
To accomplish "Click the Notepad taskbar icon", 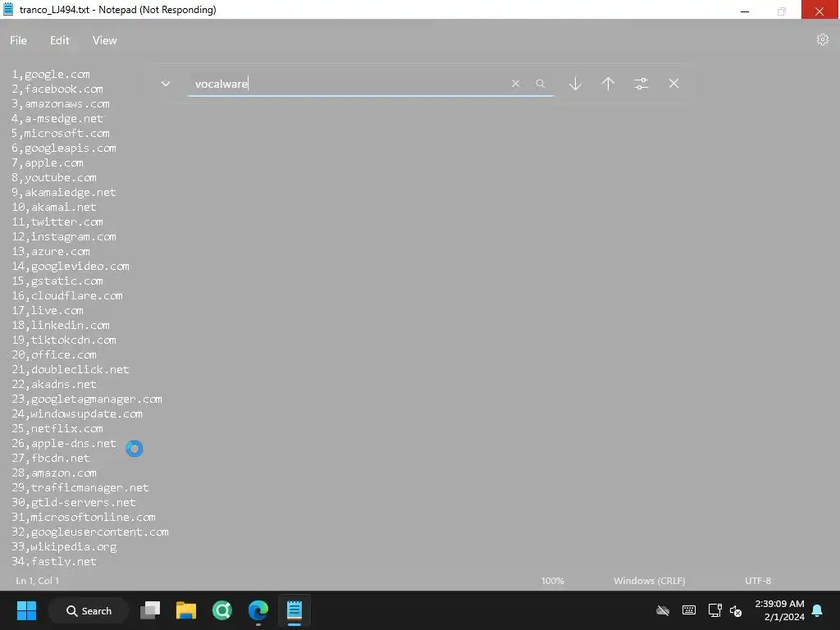I will click(x=294, y=610).
